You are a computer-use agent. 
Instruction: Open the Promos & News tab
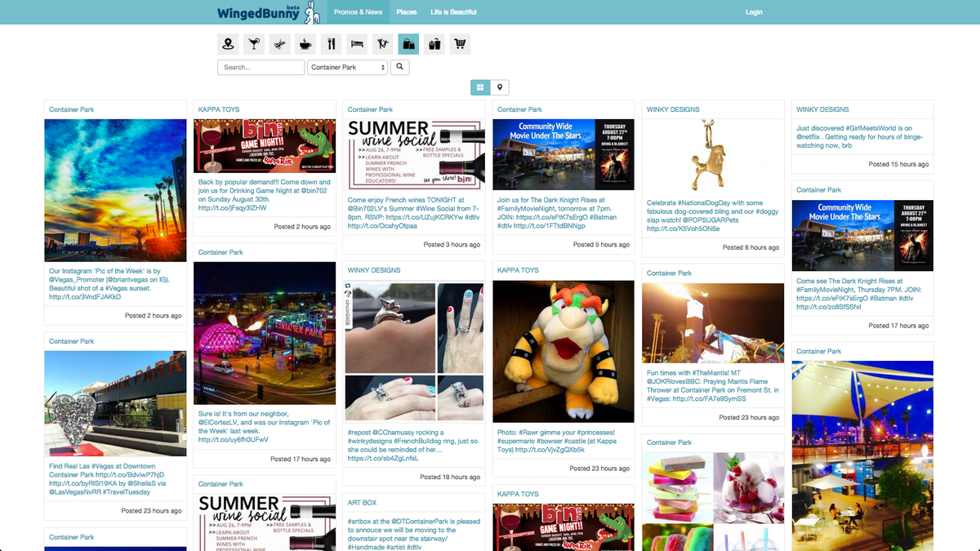[358, 12]
